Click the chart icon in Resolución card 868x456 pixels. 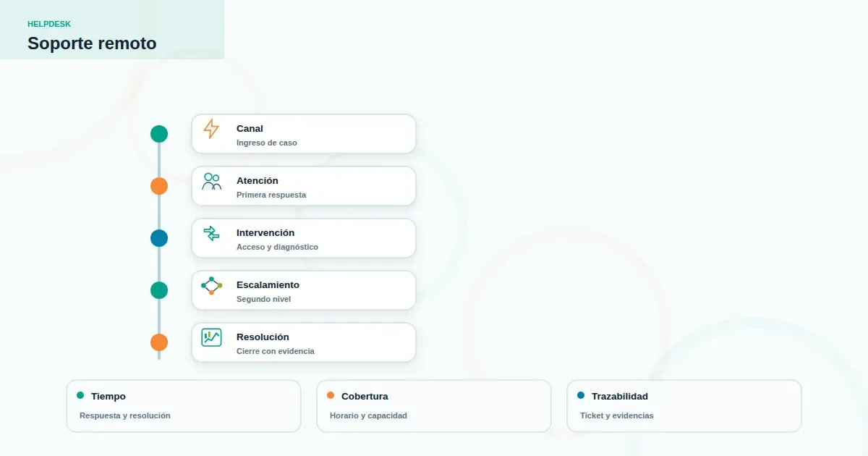coord(211,337)
